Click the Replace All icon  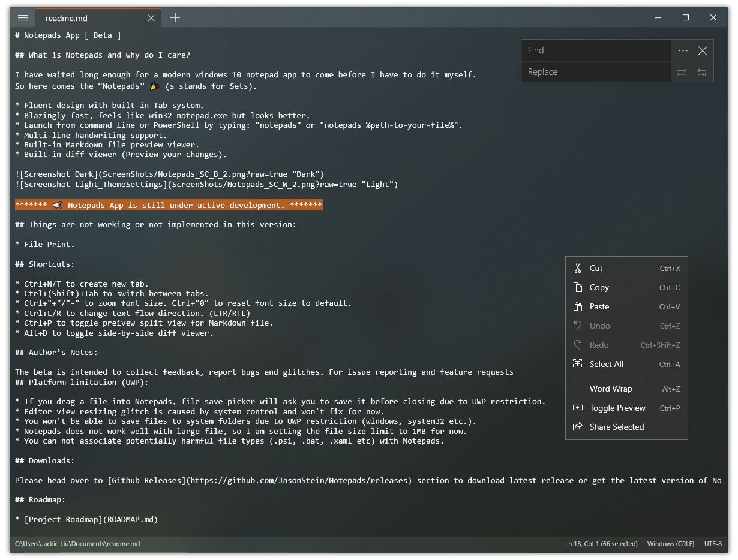coord(701,72)
